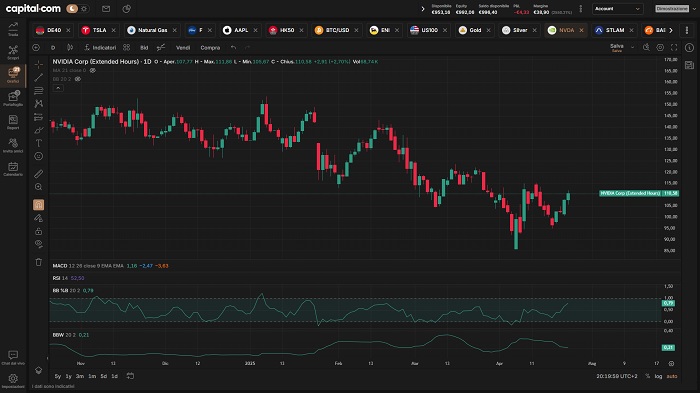This screenshot has height=393, width=700.
Task: Toggle visibility of BB 20 2 indicator
Action: click(x=78, y=79)
